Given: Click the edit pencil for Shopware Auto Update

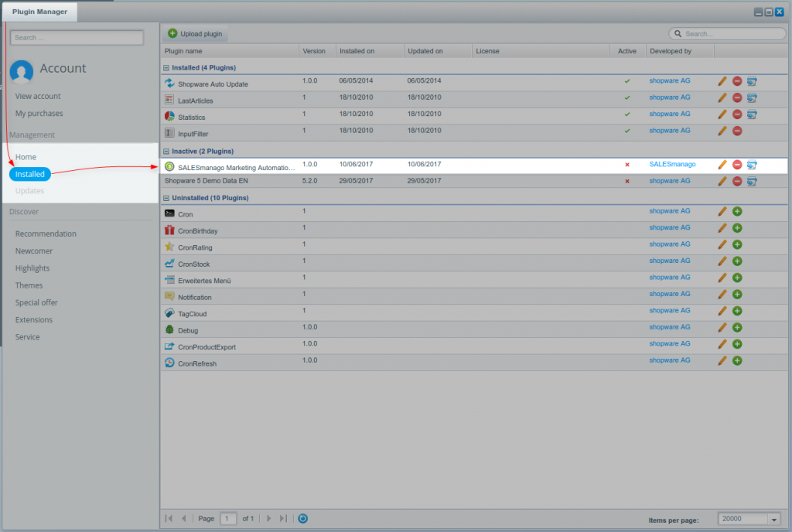Looking at the screenshot, I should pyautogui.click(x=722, y=81).
